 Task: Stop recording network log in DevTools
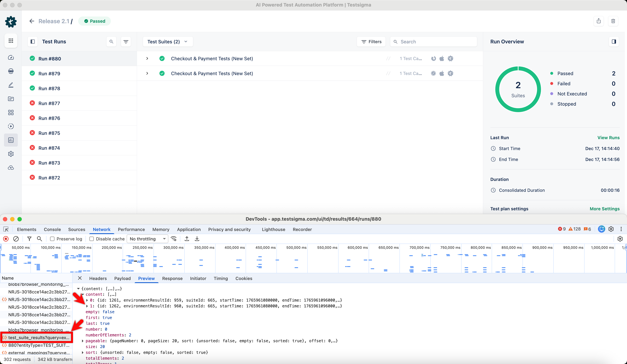[x=6, y=239]
